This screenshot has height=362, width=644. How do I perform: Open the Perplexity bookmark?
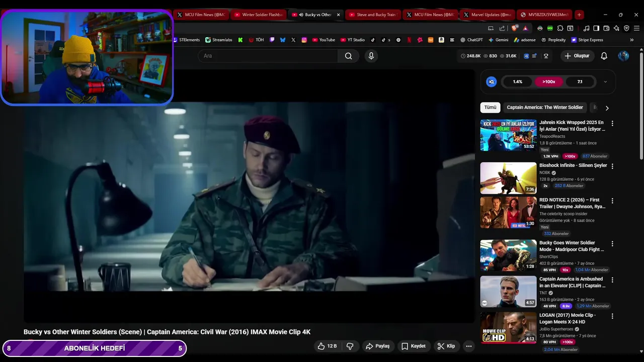pos(553,40)
